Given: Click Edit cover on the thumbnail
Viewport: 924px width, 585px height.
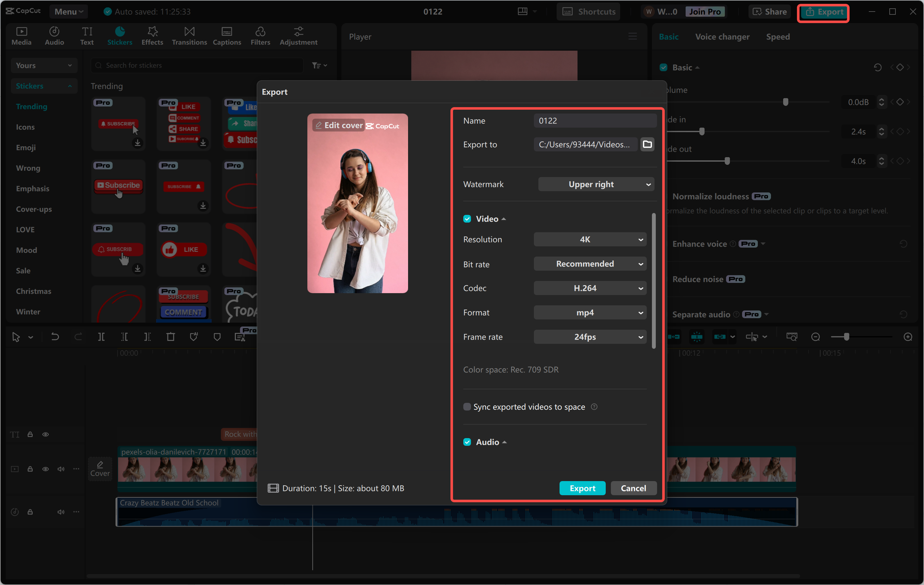Looking at the screenshot, I should pyautogui.click(x=338, y=125).
